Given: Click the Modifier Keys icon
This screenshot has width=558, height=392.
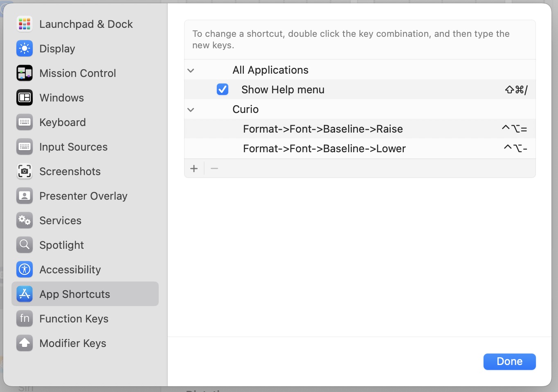Looking at the screenshot, I should point(25,343).
